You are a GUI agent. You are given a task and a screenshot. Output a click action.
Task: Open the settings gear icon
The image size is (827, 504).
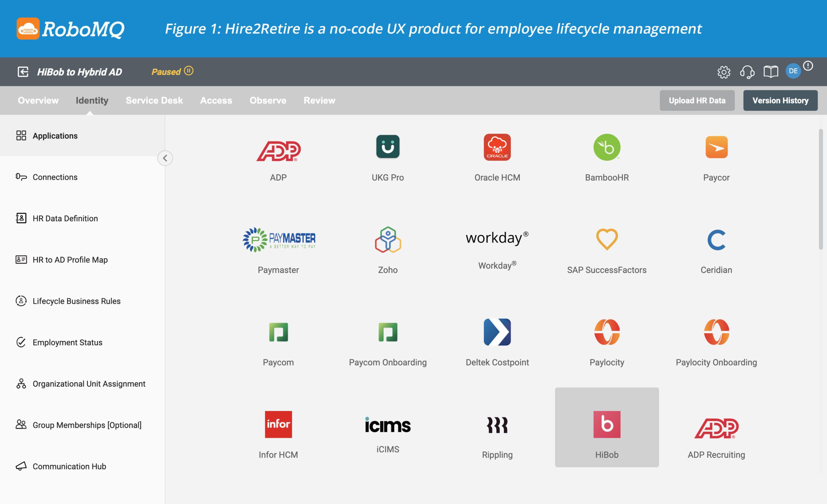coord(723,72)
